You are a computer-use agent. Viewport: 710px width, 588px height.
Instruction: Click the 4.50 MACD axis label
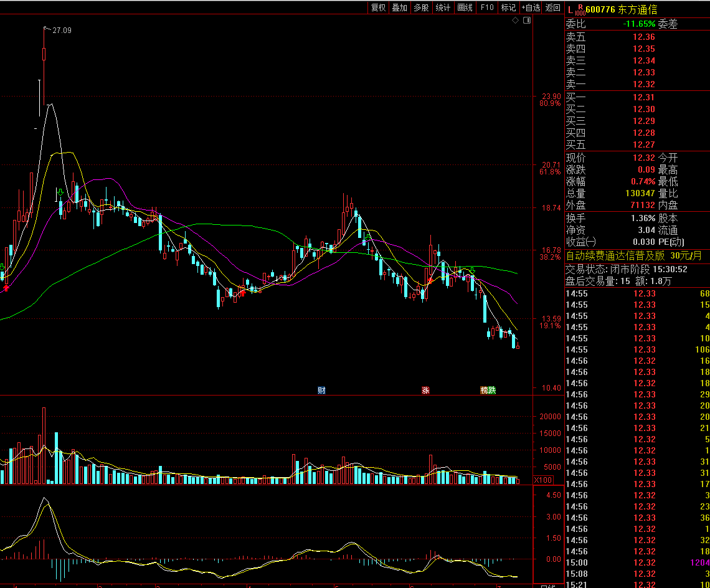[x=553, y=496]
